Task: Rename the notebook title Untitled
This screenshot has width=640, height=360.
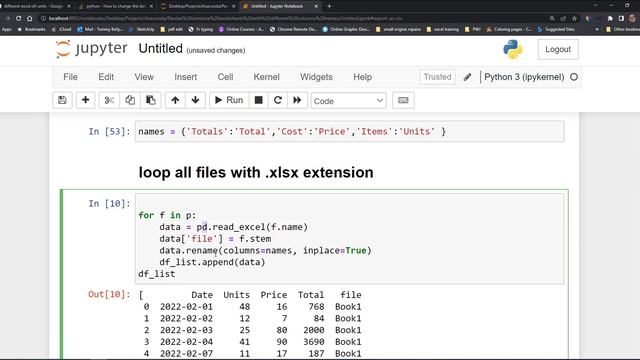Action: tap(160, 49)
